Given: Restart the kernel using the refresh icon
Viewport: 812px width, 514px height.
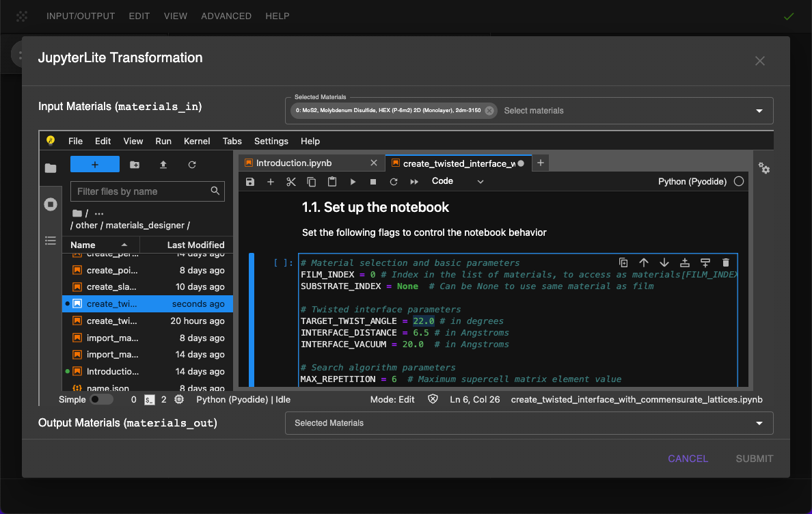Looking at the screenshot, I should [x=394, y=182].
